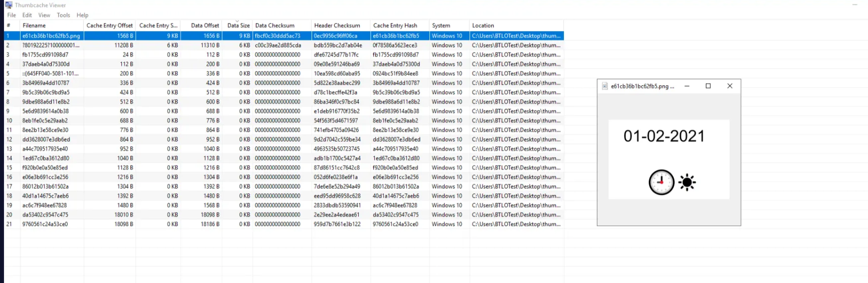Screen dimensions: 868x283
Task: Sort by the Location column header
Action: [516, 26]
